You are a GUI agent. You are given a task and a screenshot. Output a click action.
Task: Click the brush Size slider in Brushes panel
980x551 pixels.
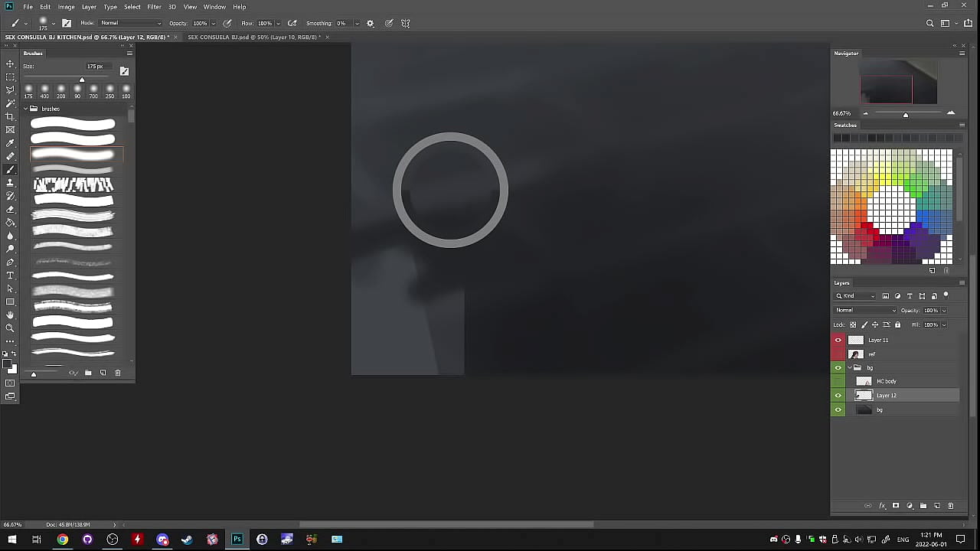82,80
